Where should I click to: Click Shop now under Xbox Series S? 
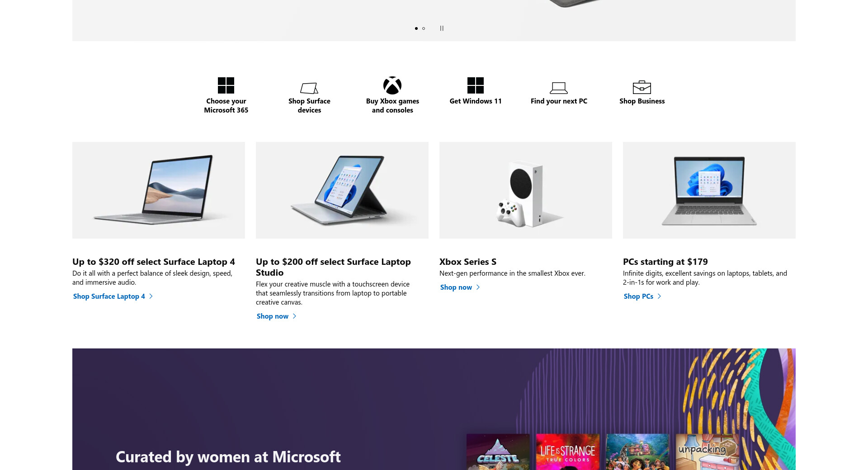460,287
